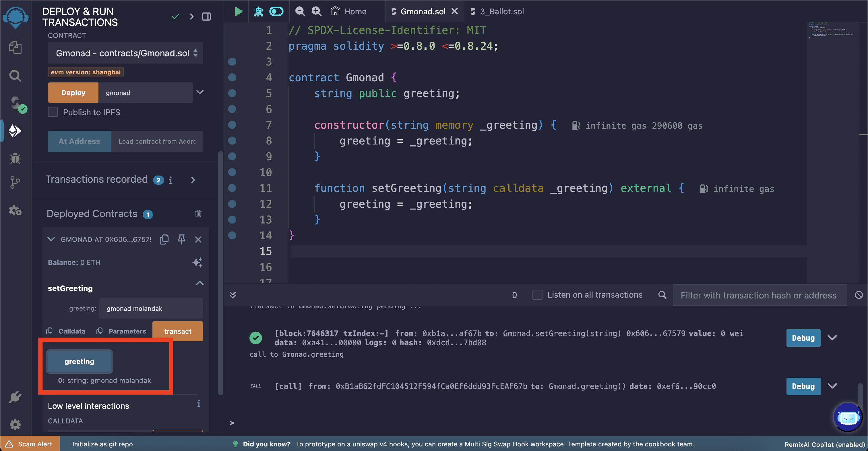Check Listen on all transactions
The height and width of the screenshot is (451, 868).
coord(537,295)
